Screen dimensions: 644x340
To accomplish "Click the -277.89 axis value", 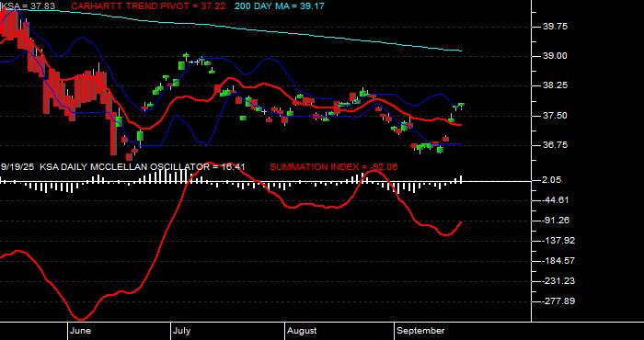I will pos(558,301).
